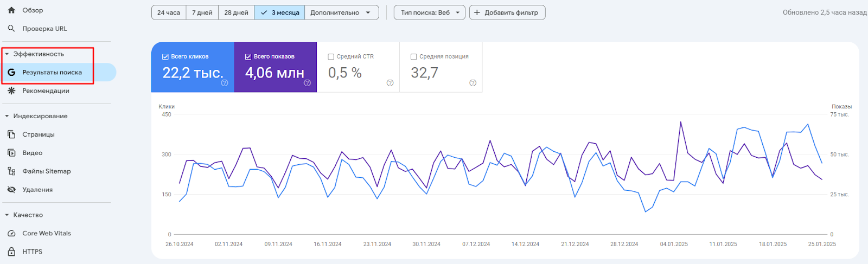Click the gauge icon for Core Web Vitals

point(11,234)
